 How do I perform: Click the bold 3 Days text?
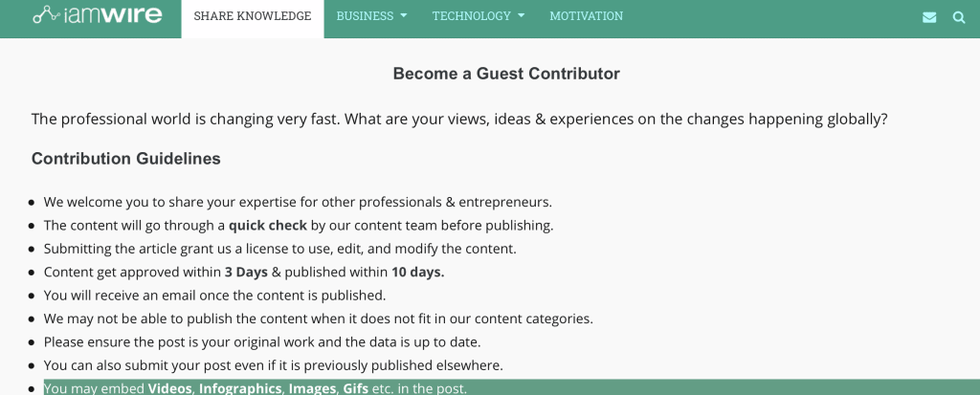pos(246,272)
